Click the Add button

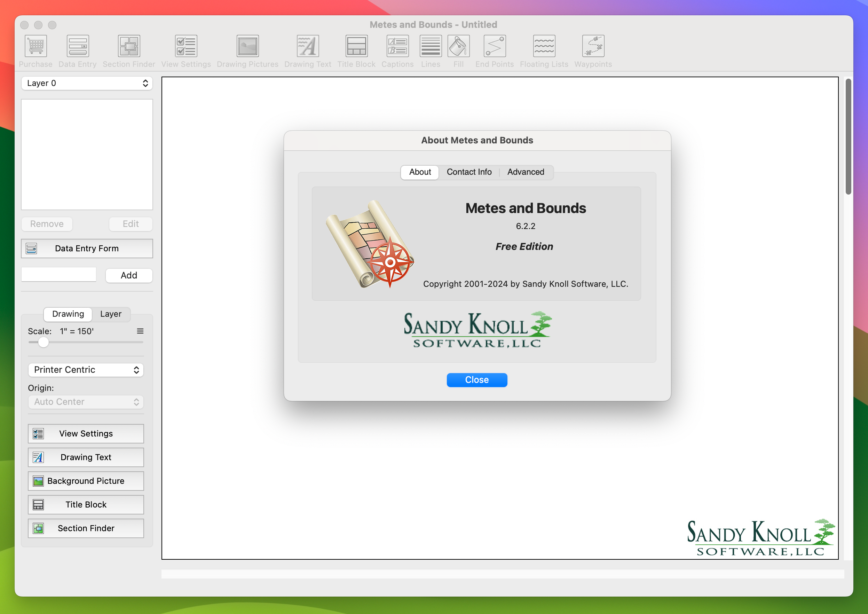click(x=129, y=275)
